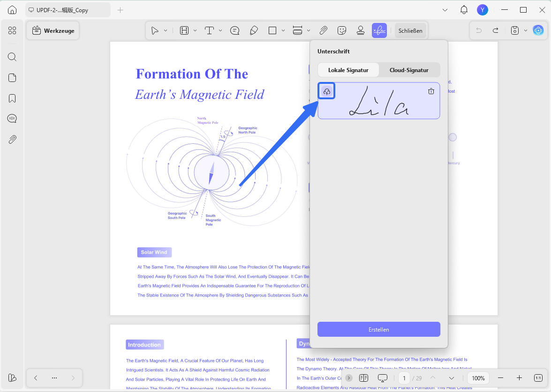
Task: Select the text comment tool
Action: point(210,30)
